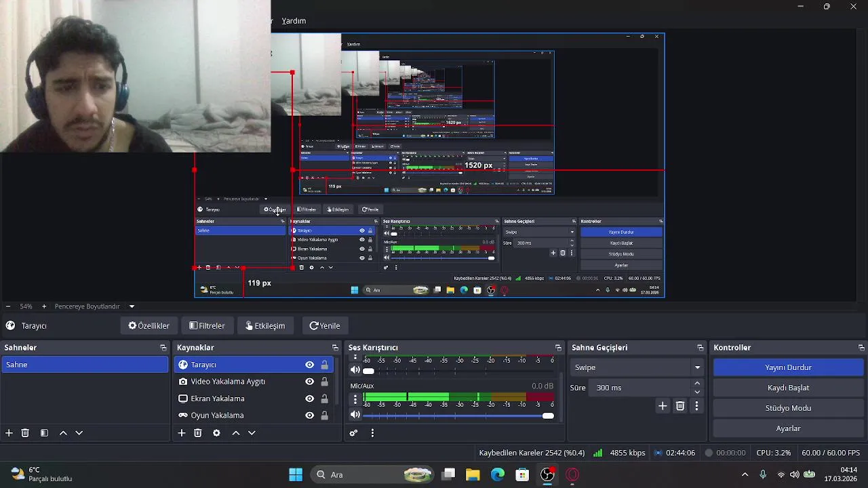Zoom in the preview with plus icon
Screen dimensions: 868x488
click(44, 306)
